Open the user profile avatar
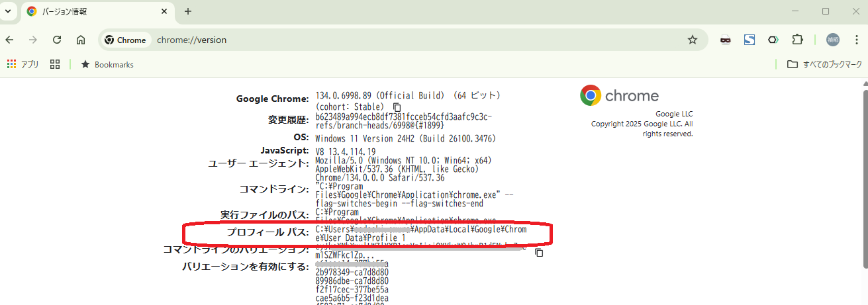The image size is (868, 305). pos(833,40)
